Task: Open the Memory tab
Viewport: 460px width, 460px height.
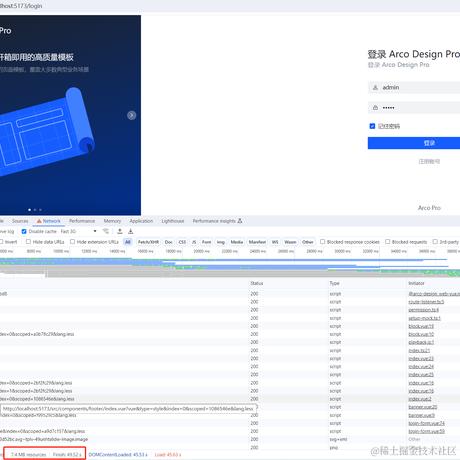Action: click(112, 221)
